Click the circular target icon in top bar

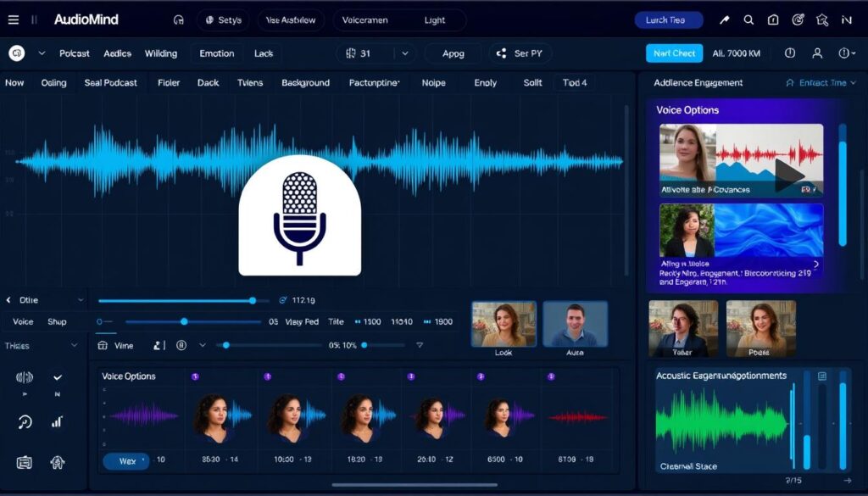[x=798, y=20]
